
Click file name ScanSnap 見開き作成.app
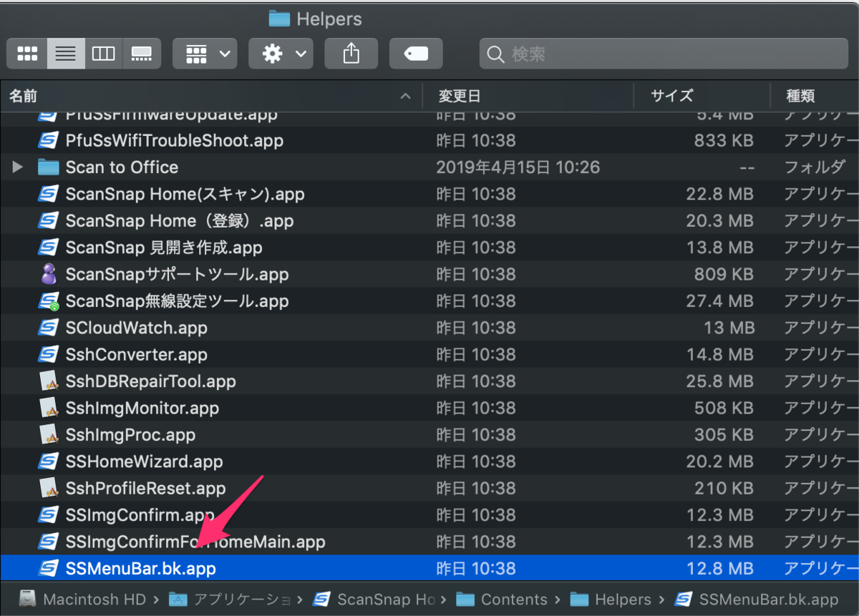[163, 248]
